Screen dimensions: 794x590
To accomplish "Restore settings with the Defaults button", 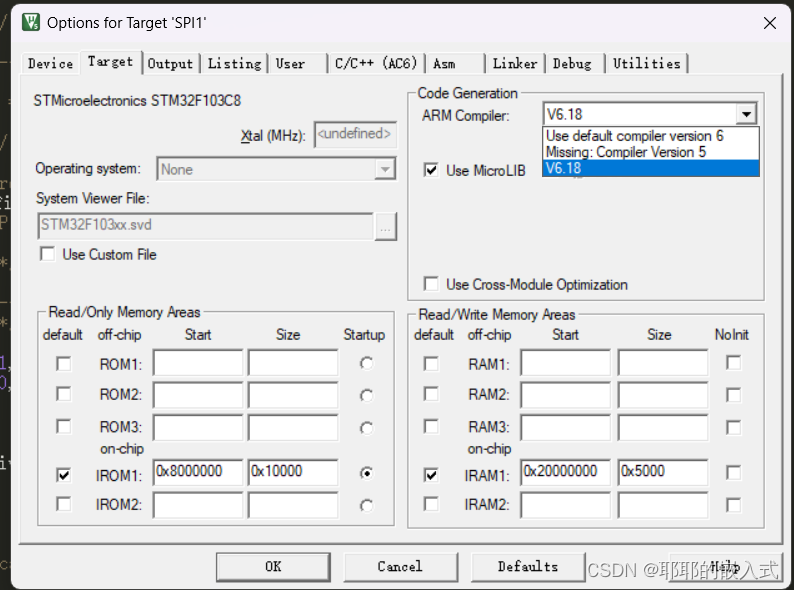I will pos(528,567).
